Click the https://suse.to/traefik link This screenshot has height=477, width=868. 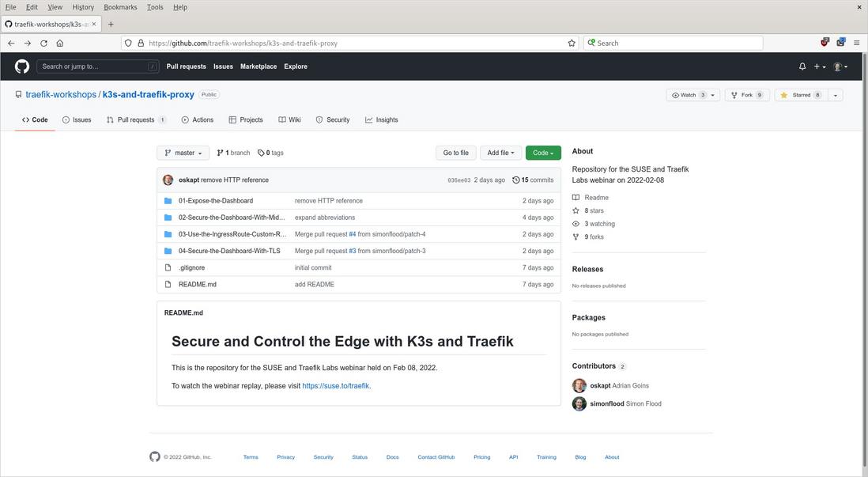(335, 386)
